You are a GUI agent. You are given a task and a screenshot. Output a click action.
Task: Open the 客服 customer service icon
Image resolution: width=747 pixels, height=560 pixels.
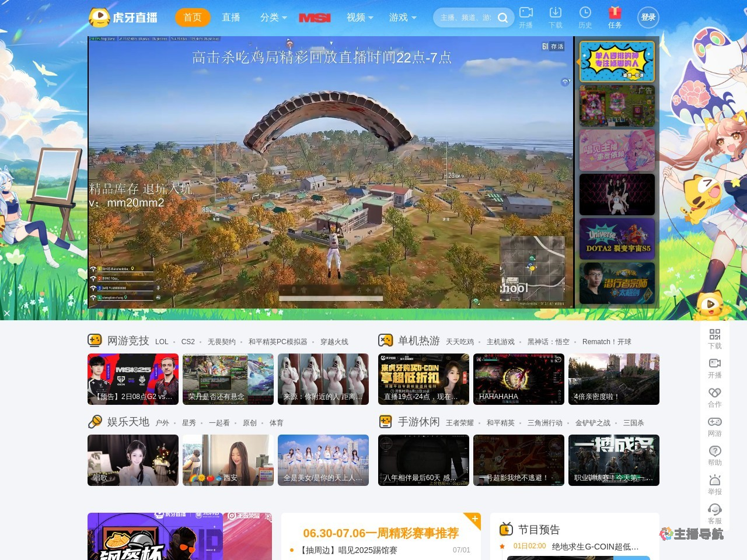pyautogui.click(x=715, y=509)
